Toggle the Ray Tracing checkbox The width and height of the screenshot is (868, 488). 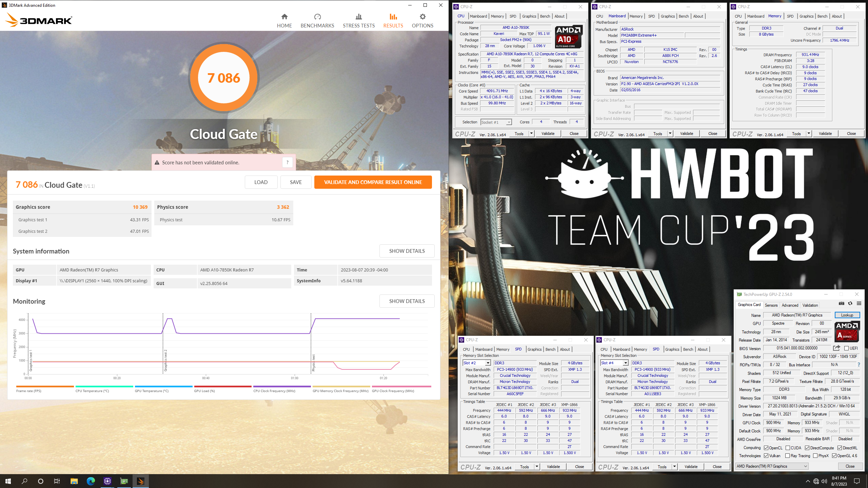click(x=788, y=456)
